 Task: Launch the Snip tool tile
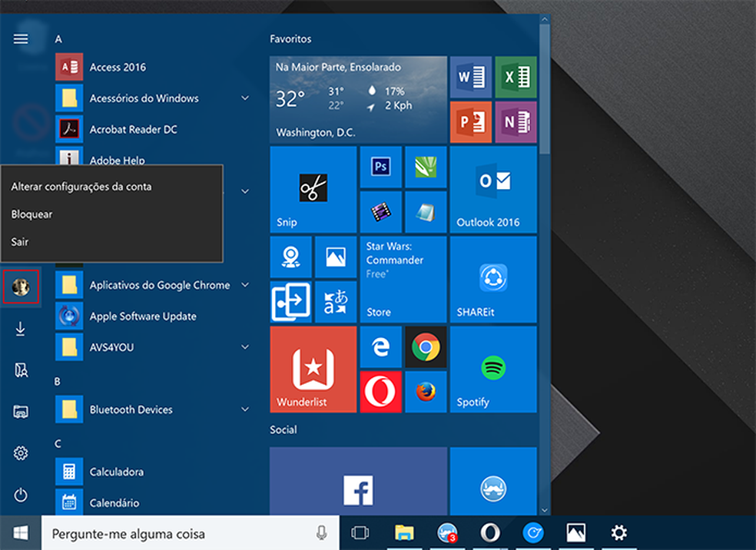[313, 190]
